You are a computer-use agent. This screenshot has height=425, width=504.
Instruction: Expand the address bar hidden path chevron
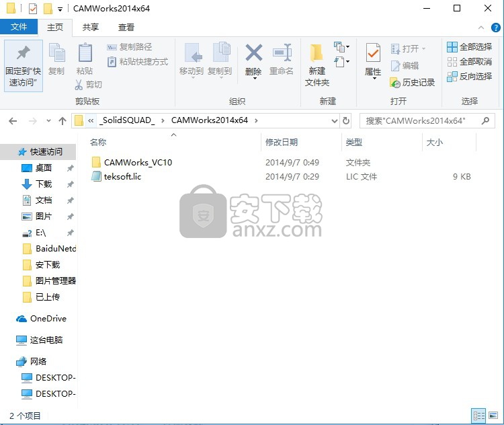click(x=91, y=121)
